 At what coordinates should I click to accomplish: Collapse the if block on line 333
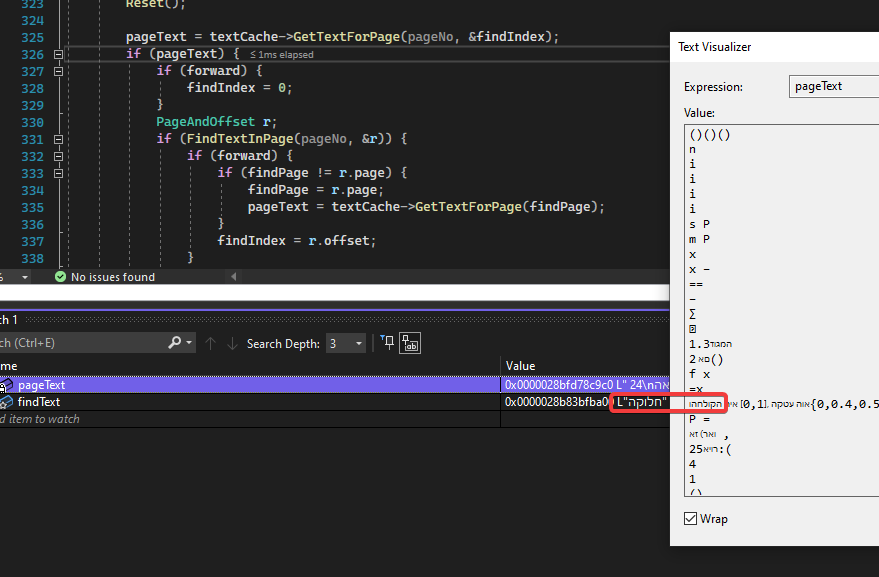point(57,173)
